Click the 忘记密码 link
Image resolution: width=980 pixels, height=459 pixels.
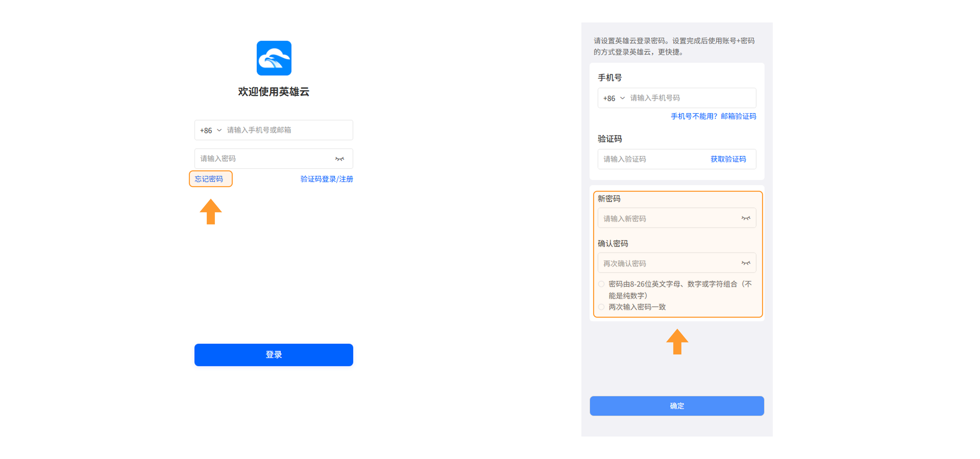click(x=209, y=179)
